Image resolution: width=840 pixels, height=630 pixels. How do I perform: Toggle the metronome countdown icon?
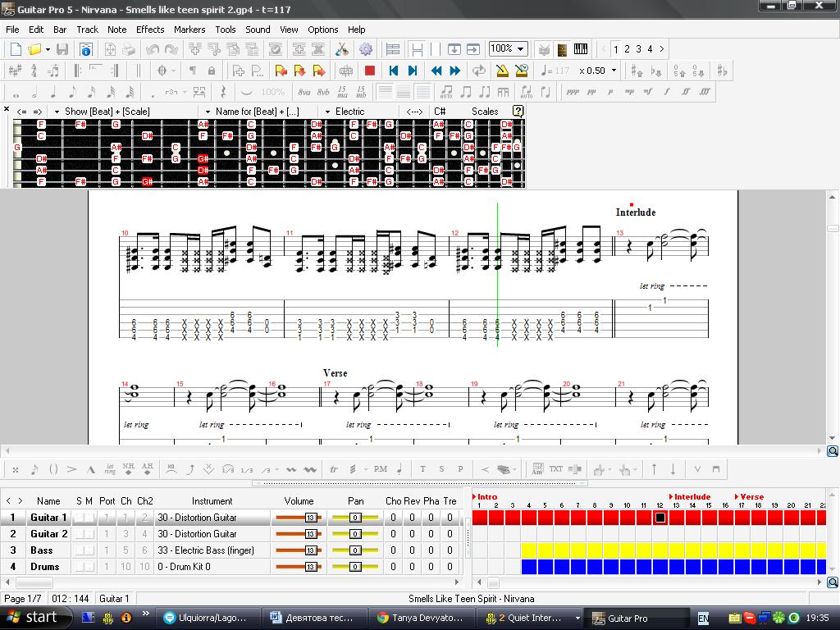pyautogui.click(x=521, y=71)
